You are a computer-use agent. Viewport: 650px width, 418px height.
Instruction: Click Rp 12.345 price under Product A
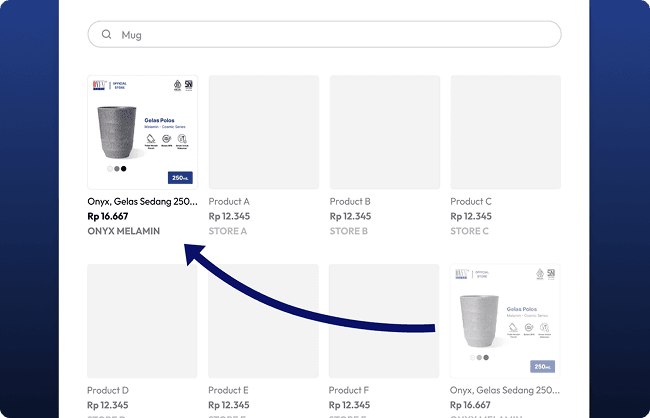pos(229,216)
